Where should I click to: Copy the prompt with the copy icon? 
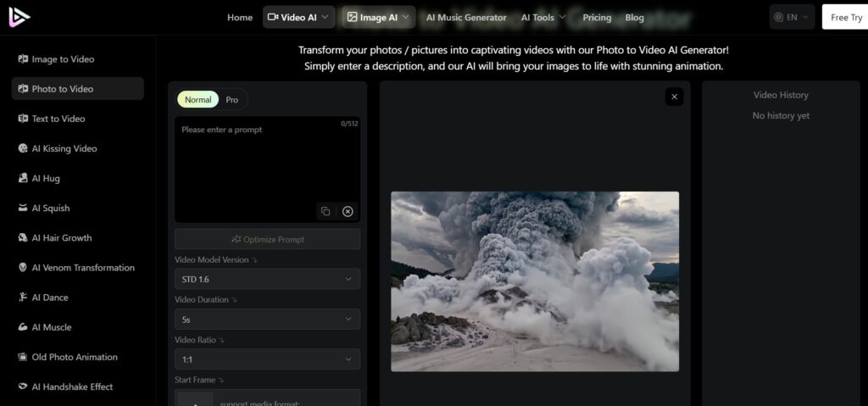pos(325,212)
